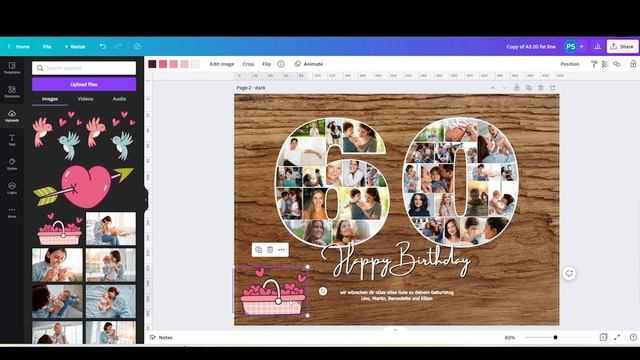Select the deep pink color swatch
Image resolution: width=640 pixels, height=360 pixels.
pyautogui.click(x=163, y=64)
